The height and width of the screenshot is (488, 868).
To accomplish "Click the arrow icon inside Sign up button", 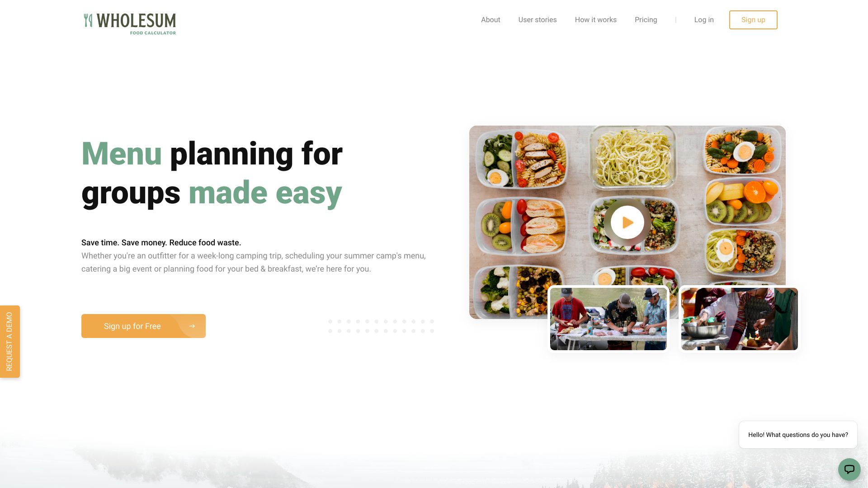I will pos(192,326).
